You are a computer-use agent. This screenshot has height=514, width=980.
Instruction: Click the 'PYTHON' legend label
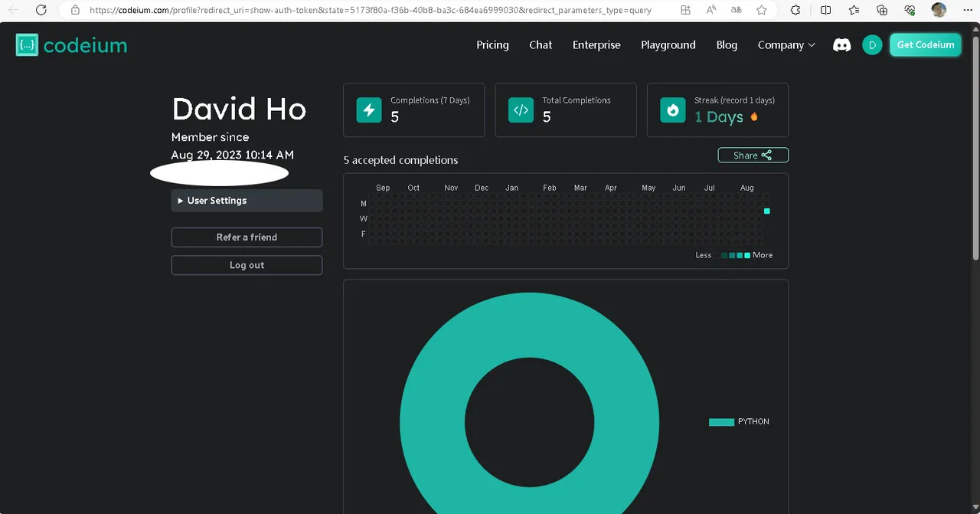pos(753,422)
